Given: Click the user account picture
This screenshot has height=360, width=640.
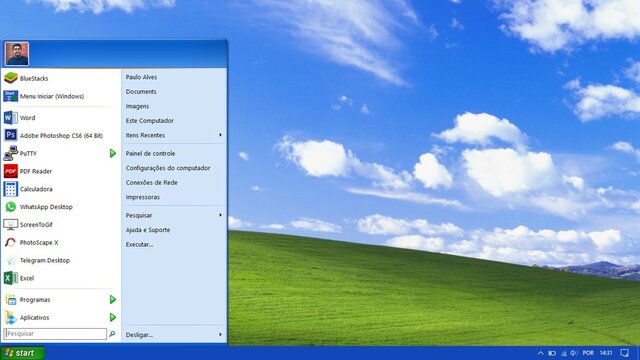Looking at the screenshot, I should point(17,54).
